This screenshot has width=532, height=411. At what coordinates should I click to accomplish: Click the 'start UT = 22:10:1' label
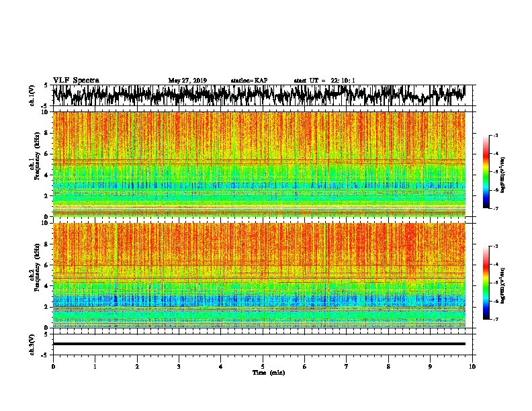324,81
